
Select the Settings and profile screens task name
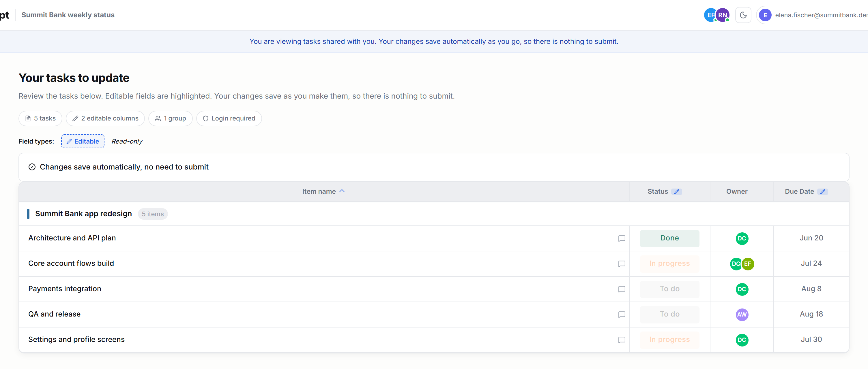(76, 340)
